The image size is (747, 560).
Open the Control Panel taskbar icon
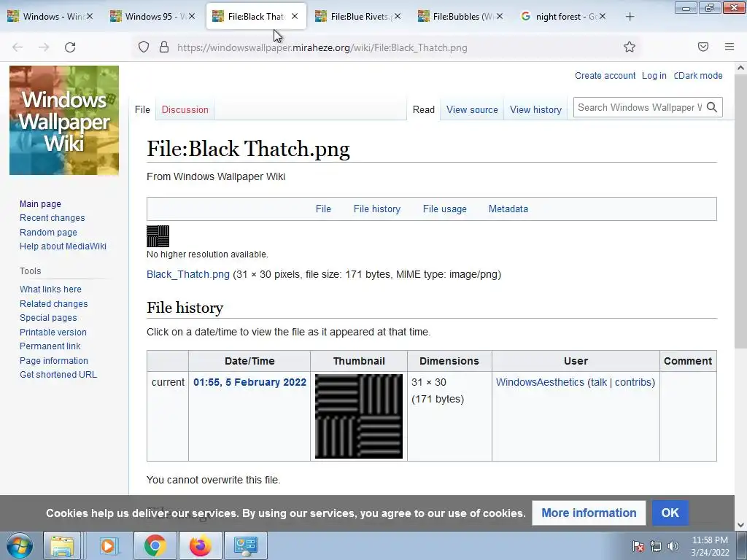[246, 545]
